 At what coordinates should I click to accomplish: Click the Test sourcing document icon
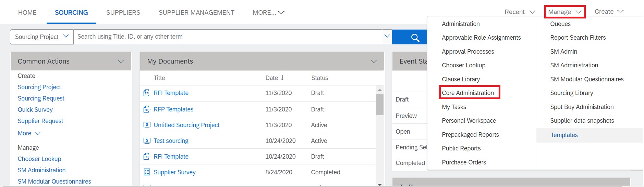coord(147,141)
